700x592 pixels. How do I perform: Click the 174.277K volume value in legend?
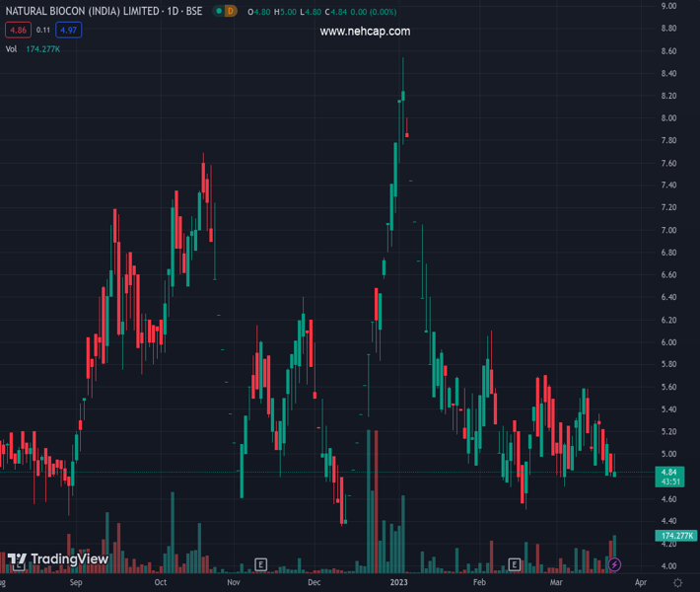41,48
